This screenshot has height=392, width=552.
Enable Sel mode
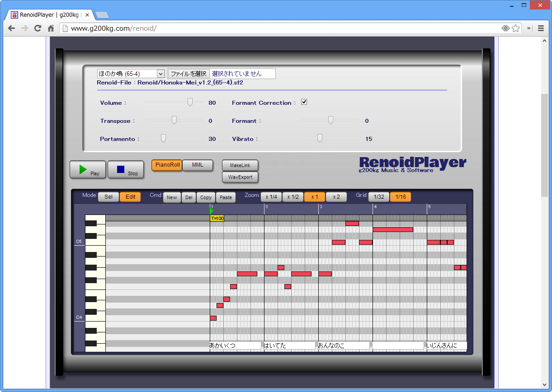(x=109, y=197)
